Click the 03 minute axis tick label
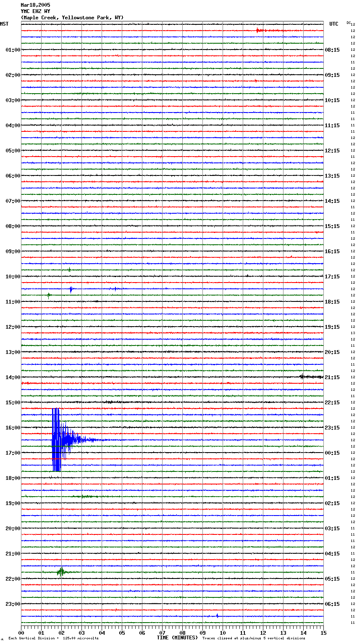This screenshot has width=357, height=644. click(x=81, y=633)
